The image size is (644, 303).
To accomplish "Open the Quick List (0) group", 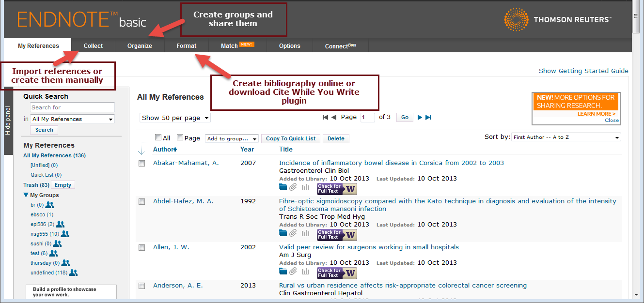I will (46, 175).
